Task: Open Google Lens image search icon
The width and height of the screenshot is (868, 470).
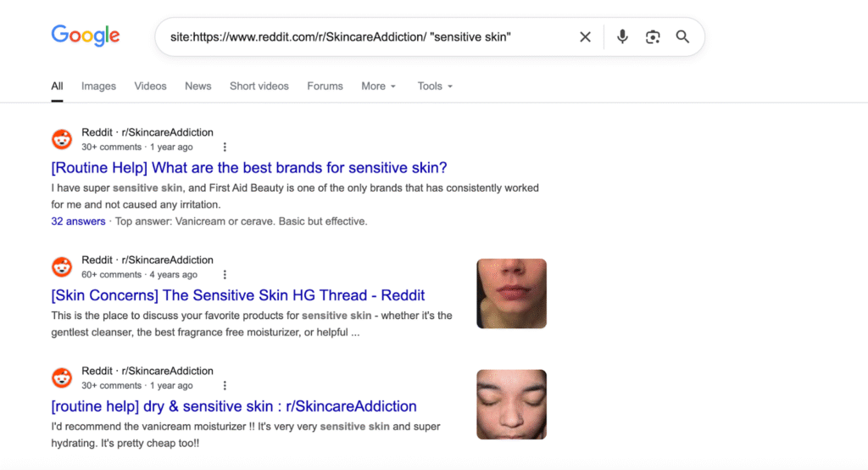Action: pyautogui.click(x=652, y=37)
